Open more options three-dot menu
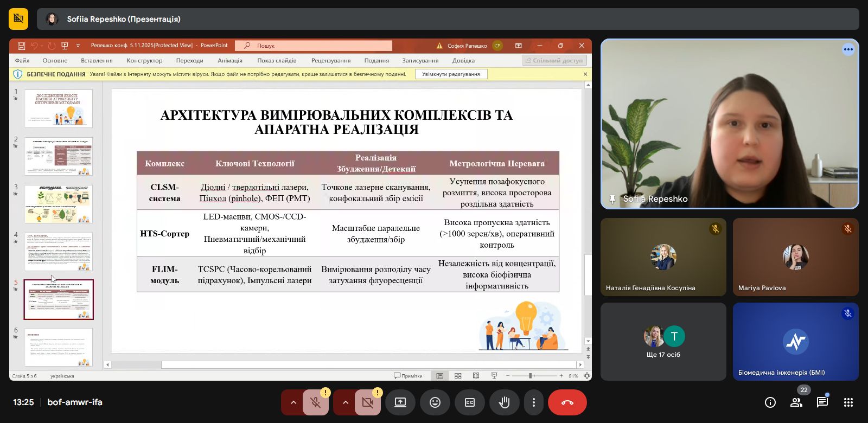The height and width of the screenshot is (423, 868). point(534,402)
